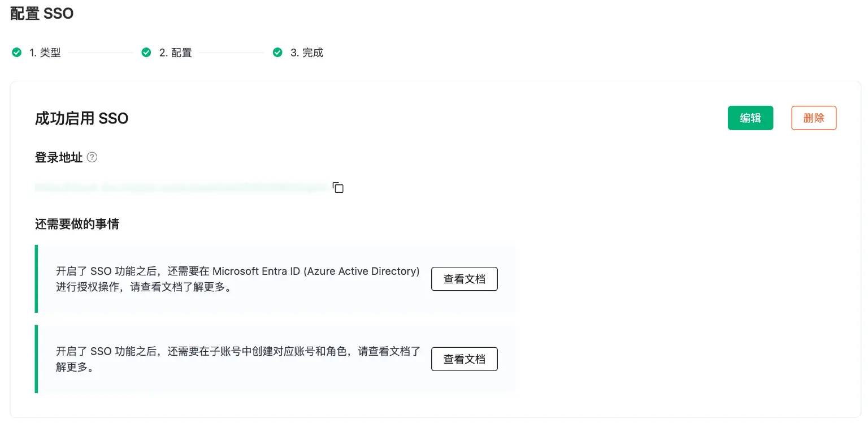Image resolution: width=868 pixels, height=427 pixels.
Task: Click the 还需要做的事情 section heading
Action: click(x=77, y=224)
